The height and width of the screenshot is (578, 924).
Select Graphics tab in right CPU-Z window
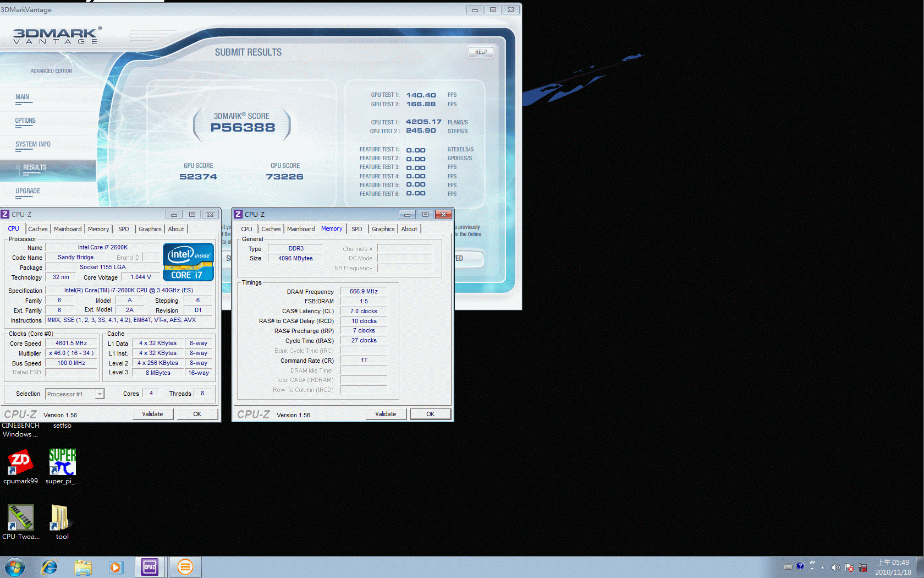click(x=383, y=229)
